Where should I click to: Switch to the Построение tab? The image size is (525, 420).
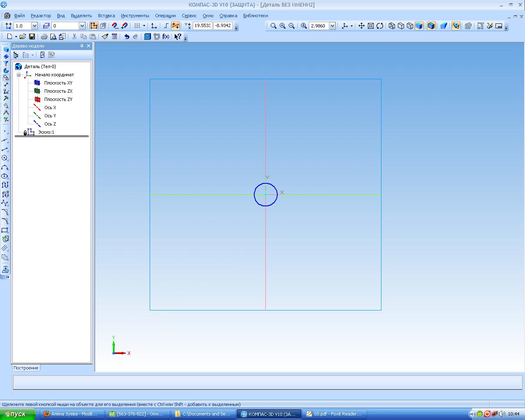coord(26,368)
